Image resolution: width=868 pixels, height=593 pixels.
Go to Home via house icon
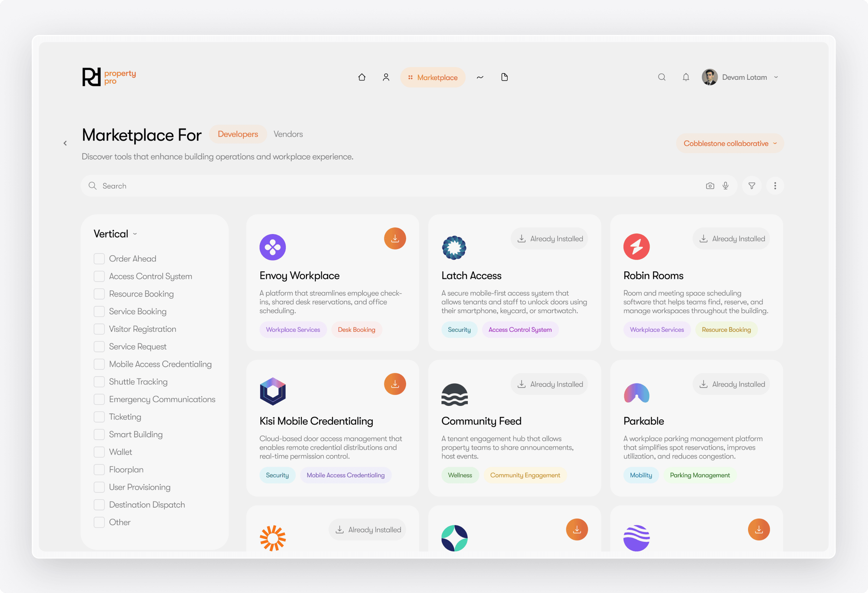(x=362, y=77)
